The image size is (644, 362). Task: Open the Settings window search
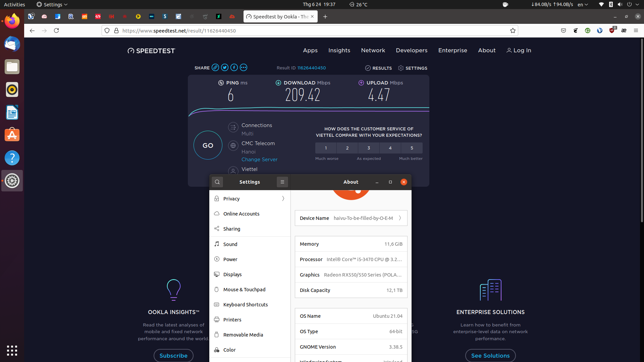pyautogui.click(x=217, y=182)
